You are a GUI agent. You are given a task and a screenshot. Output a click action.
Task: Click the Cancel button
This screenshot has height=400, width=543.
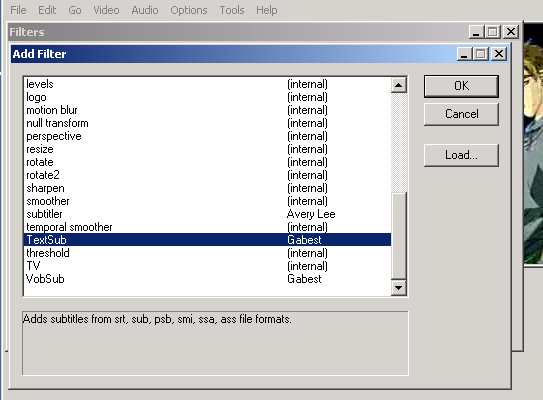(461, 114)
